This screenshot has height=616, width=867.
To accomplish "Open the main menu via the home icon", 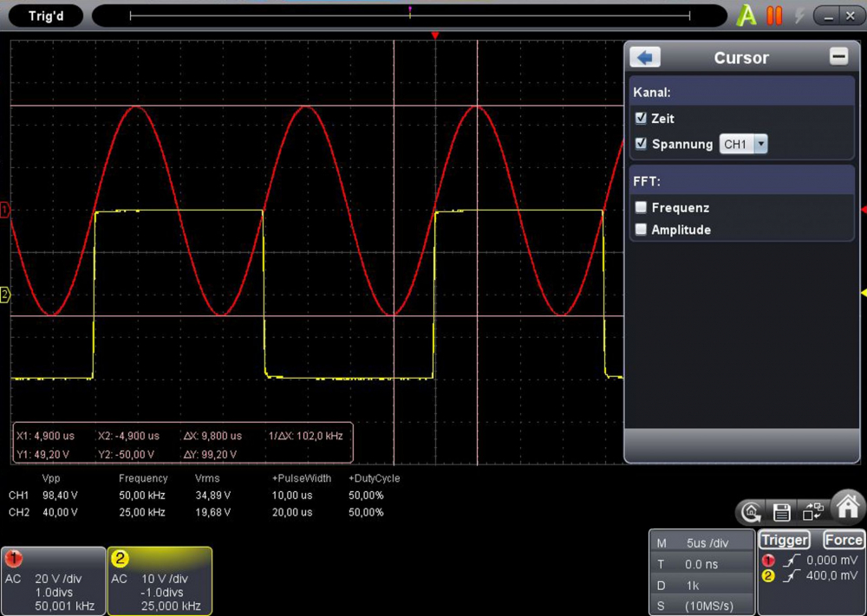I will tap(847, 508).
